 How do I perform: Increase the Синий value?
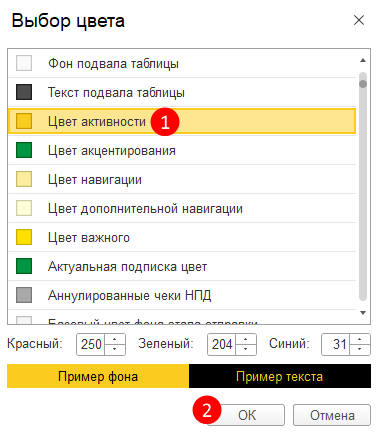360,339
